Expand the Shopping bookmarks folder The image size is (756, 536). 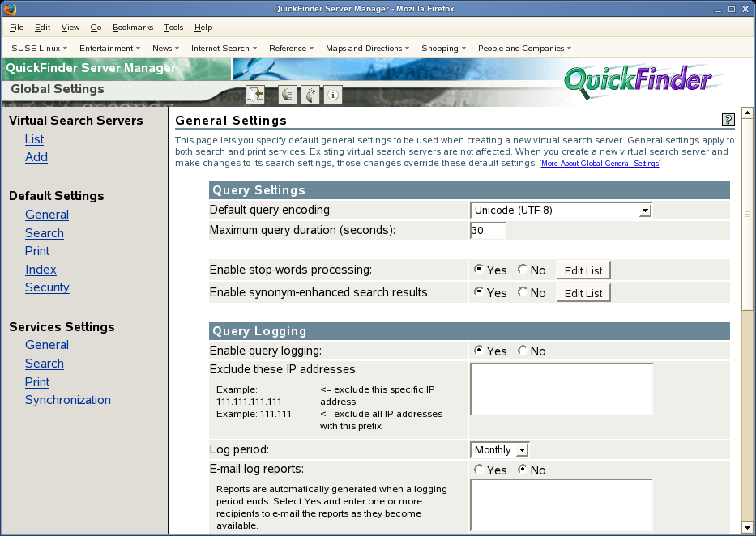pyautogui.click(x=443, y=48)
